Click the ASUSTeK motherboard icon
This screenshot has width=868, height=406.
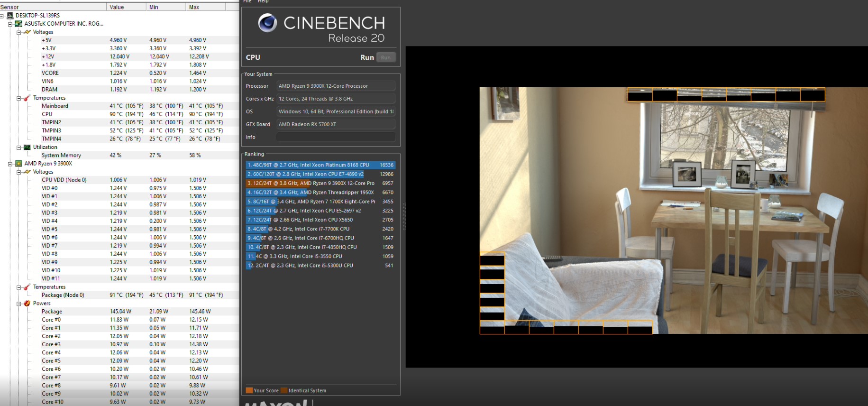click(x=18, y=24)
